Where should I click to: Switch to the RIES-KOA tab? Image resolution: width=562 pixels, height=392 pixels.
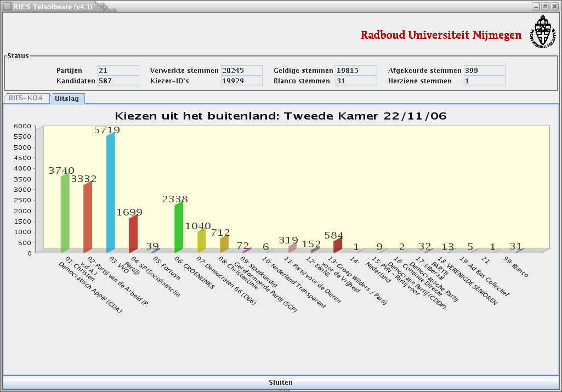pyautogui.click(x=26, y=98)
